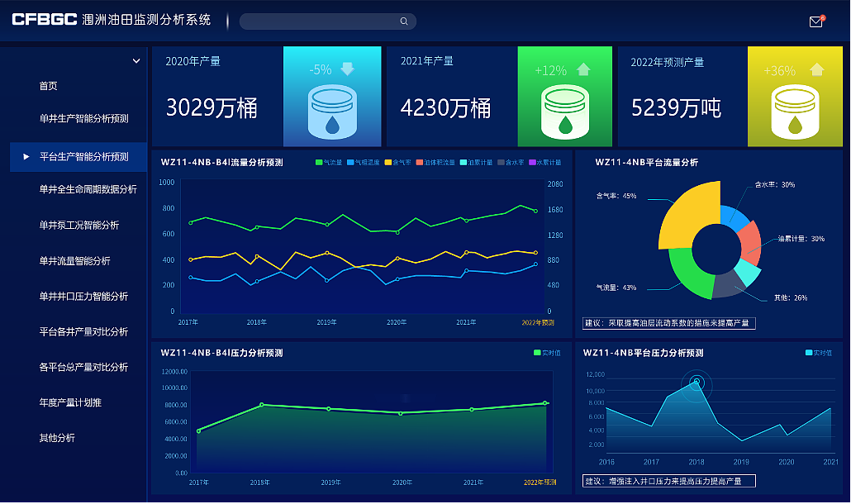
Task: Click the CFBGC logo
Action: pos(45,20)
